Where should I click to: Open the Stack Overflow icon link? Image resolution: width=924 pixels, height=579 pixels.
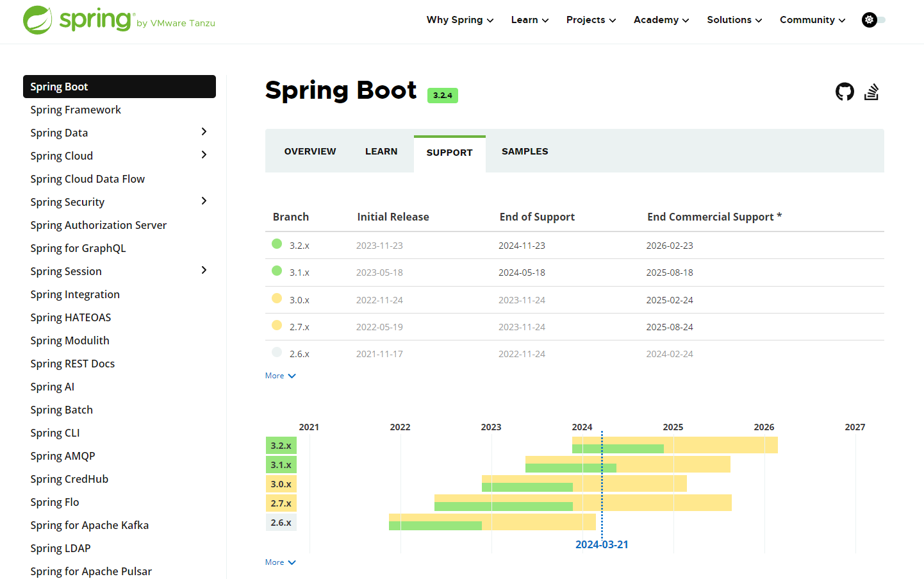click(x=871, y=92)
